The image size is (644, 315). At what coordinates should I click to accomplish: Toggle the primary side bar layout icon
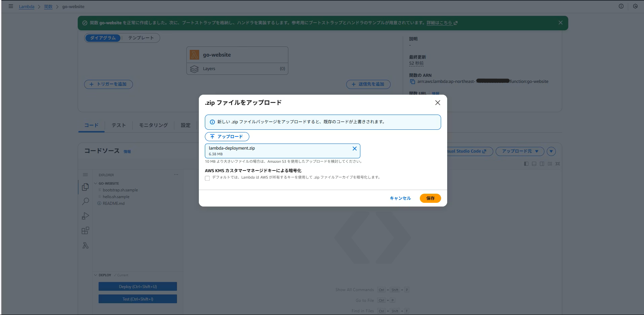coord(526,164)
